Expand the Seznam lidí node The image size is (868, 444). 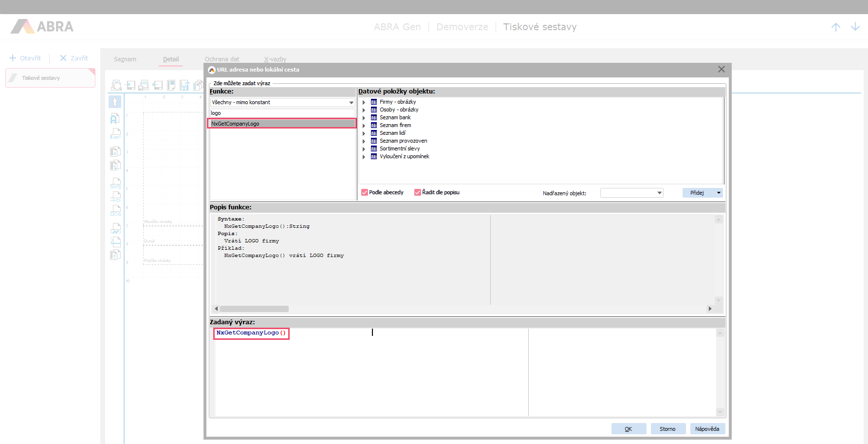364,133
